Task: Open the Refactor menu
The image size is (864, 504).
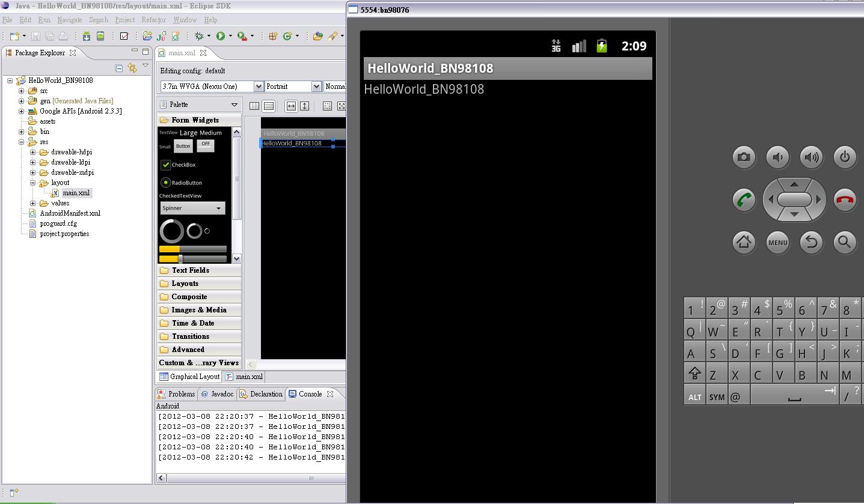Action: point(153,20)
